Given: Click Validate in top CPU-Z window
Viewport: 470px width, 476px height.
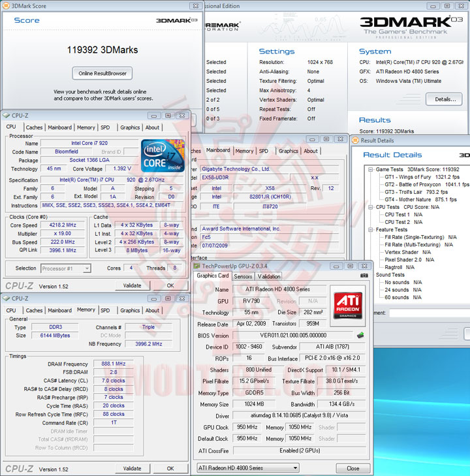Looking at the screenshot, I should 133,285.
